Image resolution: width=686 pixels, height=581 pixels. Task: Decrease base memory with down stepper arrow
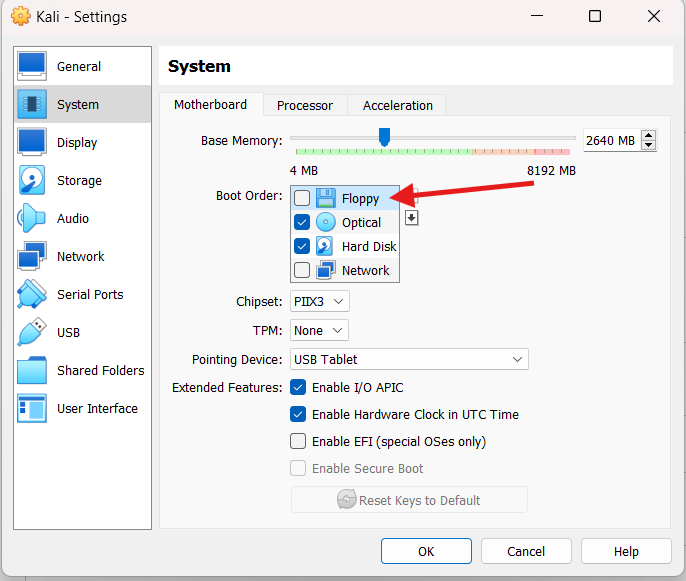(x=649, y=145)
